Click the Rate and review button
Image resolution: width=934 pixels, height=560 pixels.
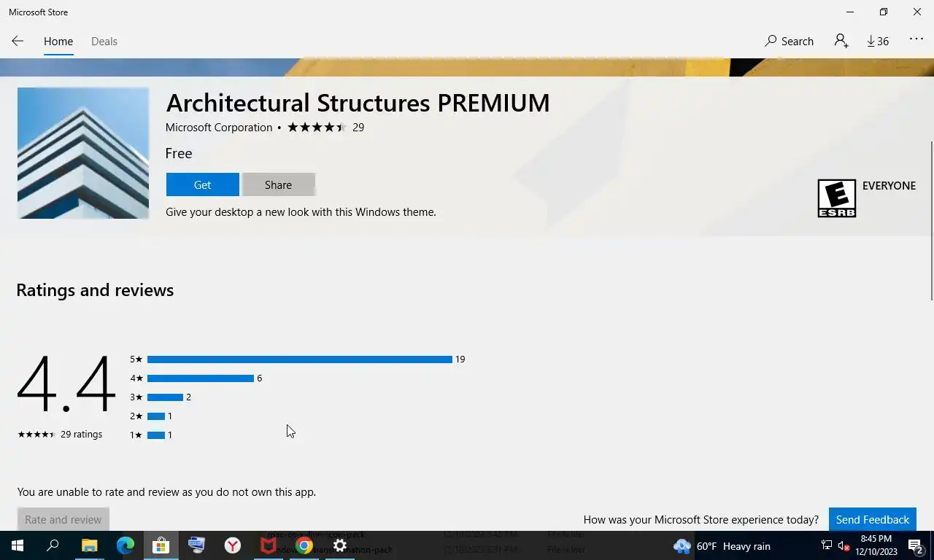(63, 519)
